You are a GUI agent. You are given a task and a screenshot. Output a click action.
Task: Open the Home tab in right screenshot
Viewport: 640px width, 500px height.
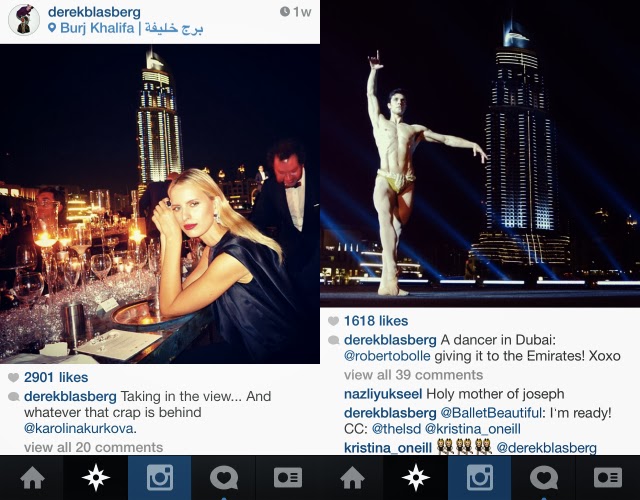[x=352, y=478]
